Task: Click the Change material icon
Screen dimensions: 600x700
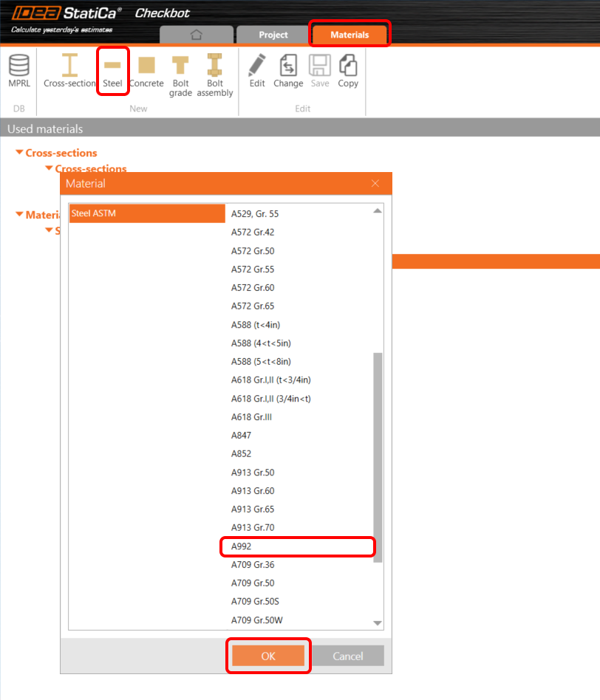Action: (288, 71)
